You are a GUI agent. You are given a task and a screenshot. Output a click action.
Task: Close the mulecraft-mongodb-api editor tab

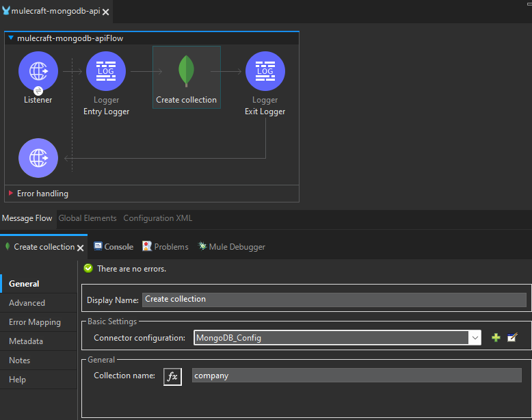(106, 12)
